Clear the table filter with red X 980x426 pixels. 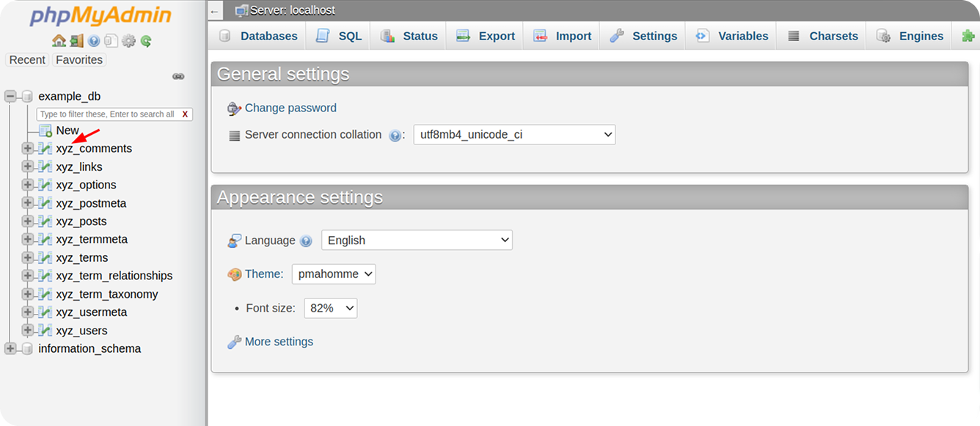[x=185, y=114]
